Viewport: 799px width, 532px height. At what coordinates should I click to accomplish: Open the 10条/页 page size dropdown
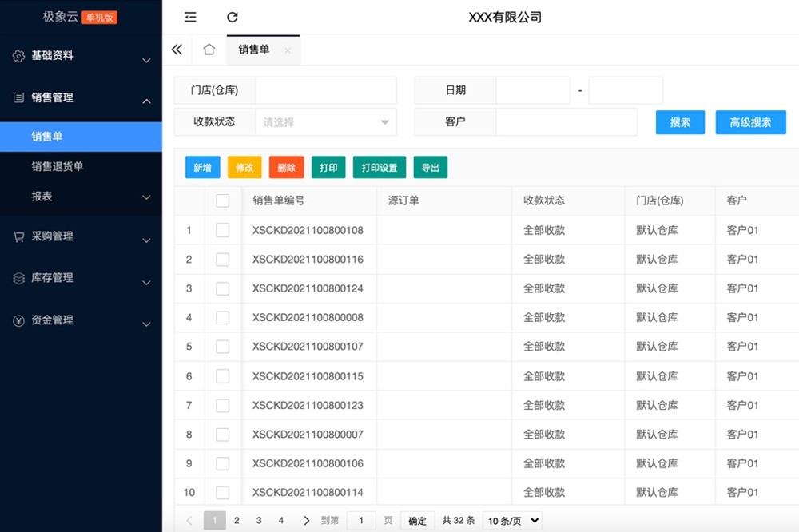511,520
